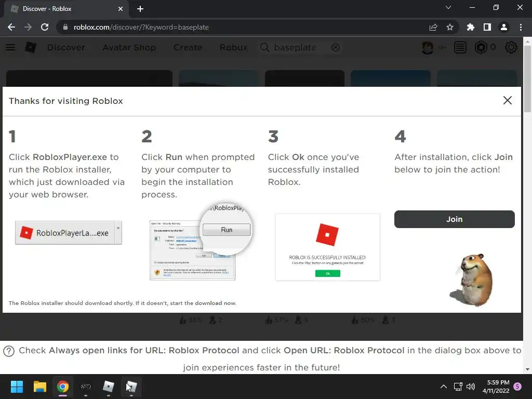Open the avatar profile icon

point(428,47)
